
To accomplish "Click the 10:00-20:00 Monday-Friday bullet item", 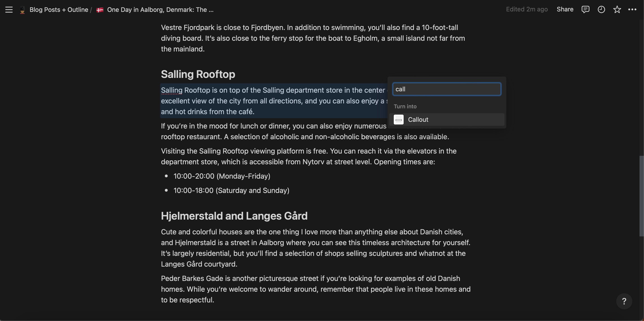I will coord(222,176).
